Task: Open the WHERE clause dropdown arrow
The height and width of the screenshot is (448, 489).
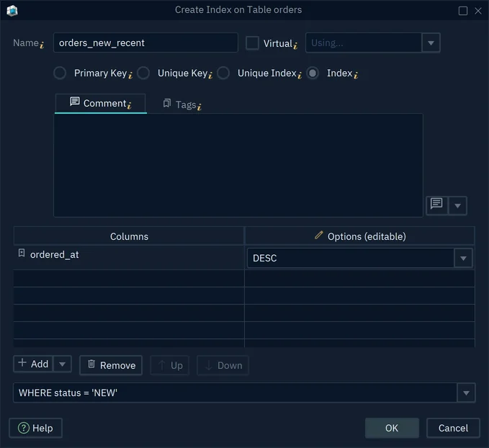Action: point(466,393)
